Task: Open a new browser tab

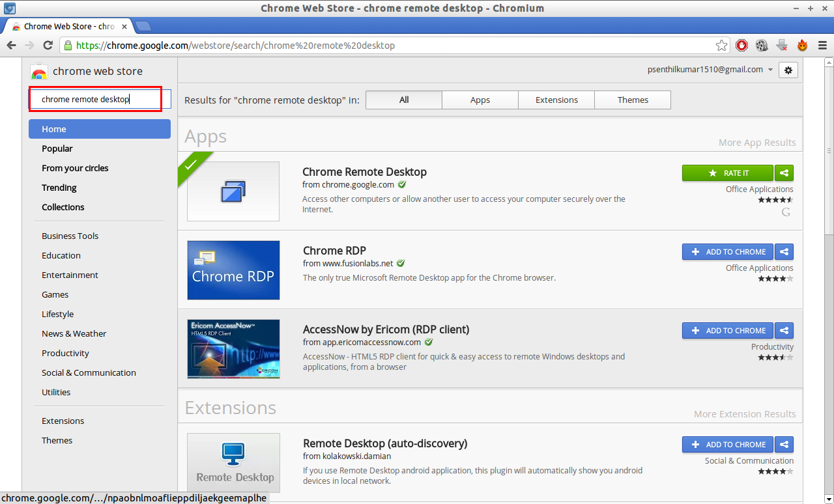Action: tap(143, 26)
